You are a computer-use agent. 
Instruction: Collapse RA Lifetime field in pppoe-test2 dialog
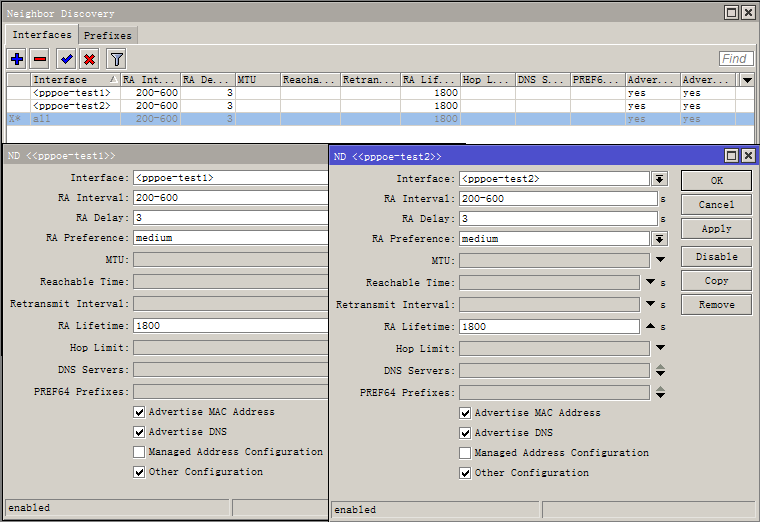point(650,326)
